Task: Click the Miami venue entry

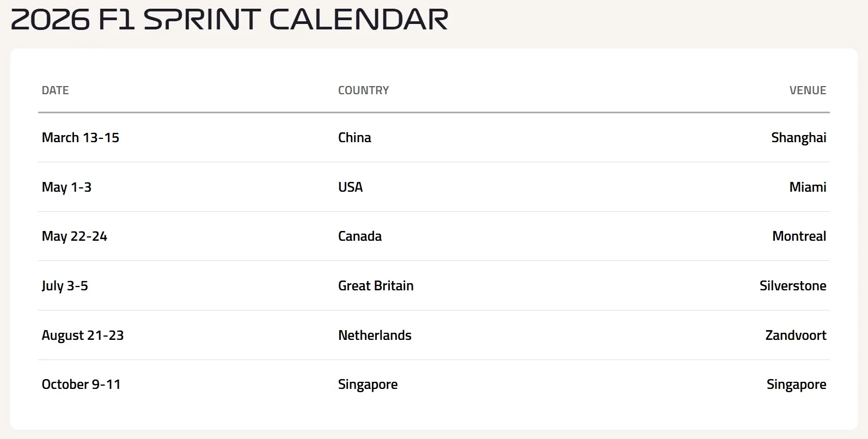Action: coord(808,187)
